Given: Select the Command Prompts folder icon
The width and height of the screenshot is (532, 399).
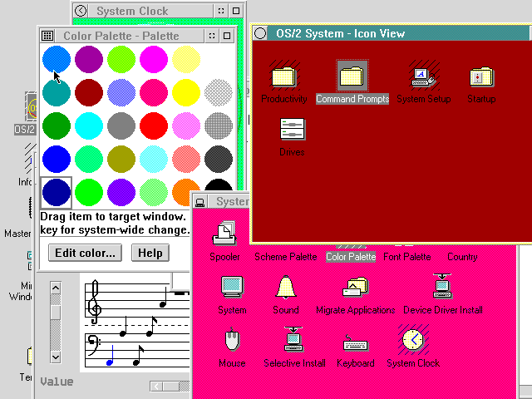Looking at the screenshot, I should 352,76.
